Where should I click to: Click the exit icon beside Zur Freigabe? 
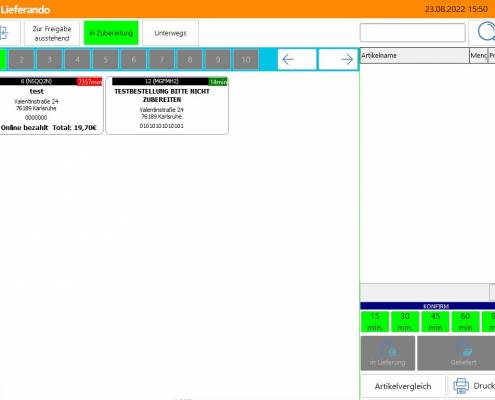tap(5, 33)
